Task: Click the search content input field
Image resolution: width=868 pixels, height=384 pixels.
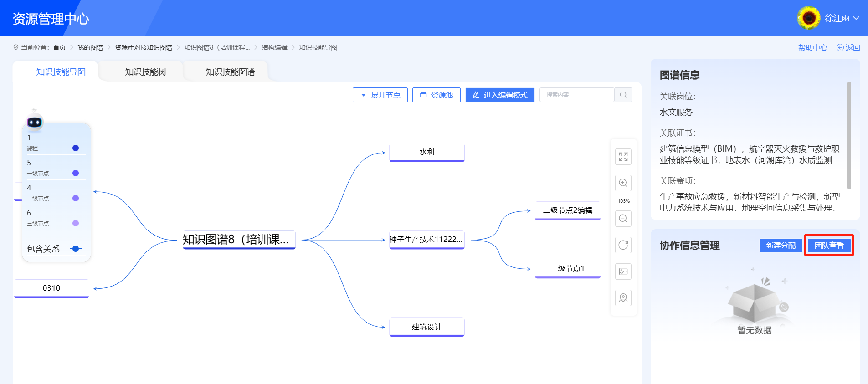Action: [x=576, y=95]
